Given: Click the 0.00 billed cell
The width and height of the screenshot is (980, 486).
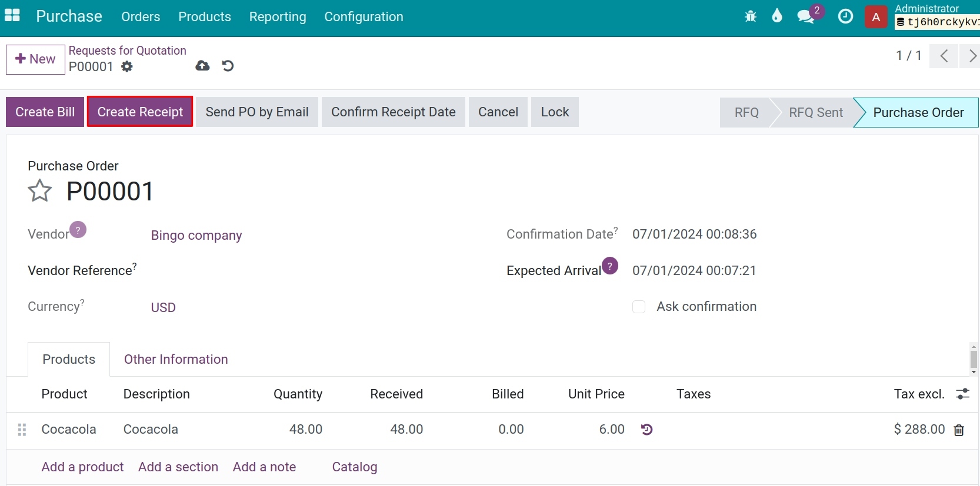Looking at the screenshot, I should pos(511,429).
